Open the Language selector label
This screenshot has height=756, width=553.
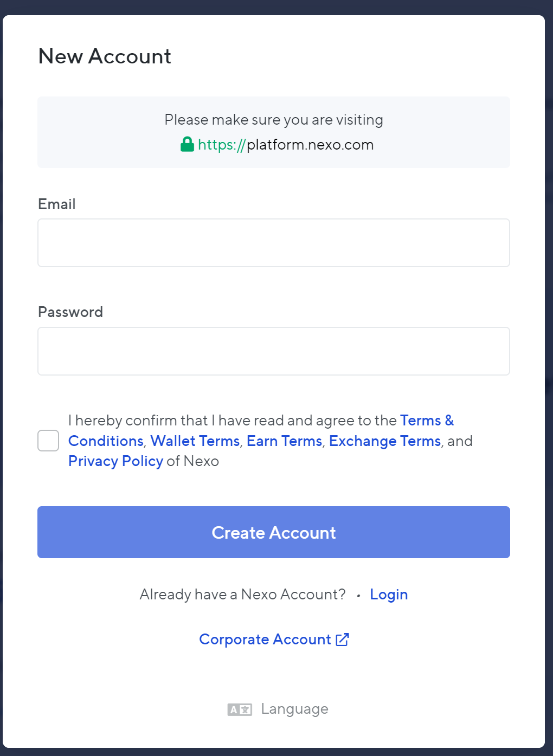click(294, 709)
